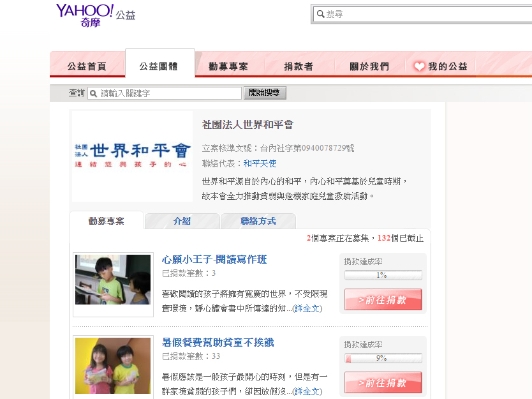Image resolution: width=532 pixels, height=399 pixels.
Task: Open 詳全文 link for 心願小王子 project
Action: click(x=307, y=309)
